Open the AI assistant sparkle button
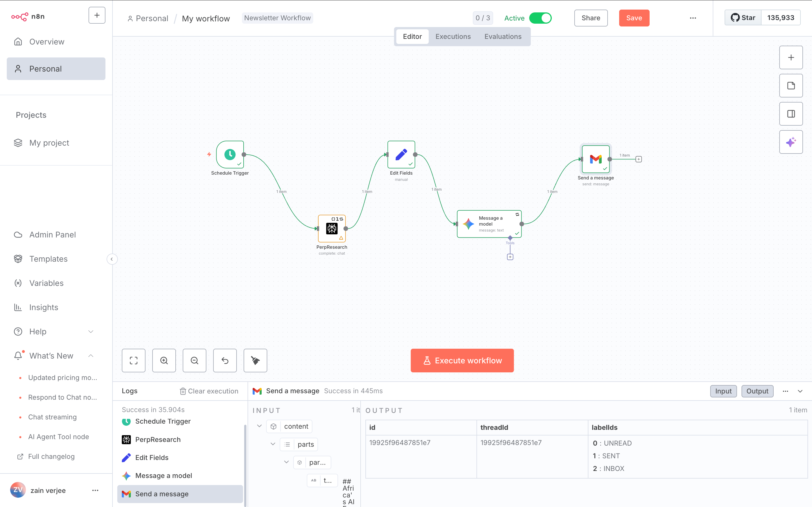812x507 pixels. pyautogui.click(x=791, y=142)
